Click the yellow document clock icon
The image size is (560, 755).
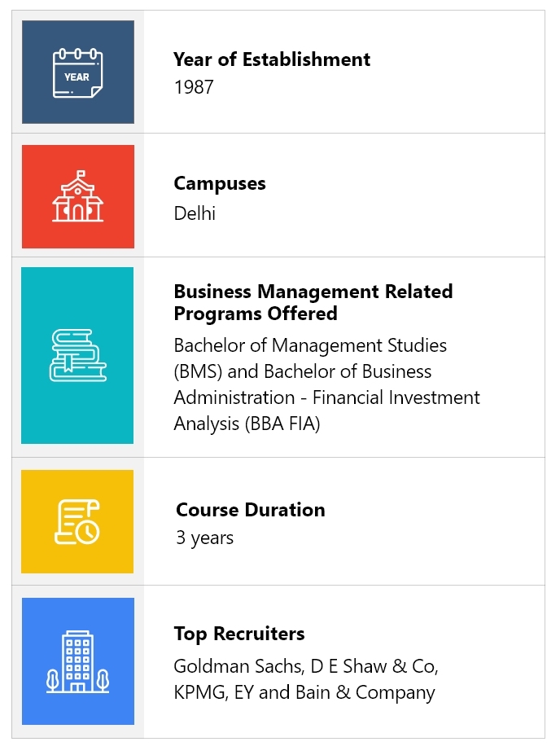coord(77,522)
